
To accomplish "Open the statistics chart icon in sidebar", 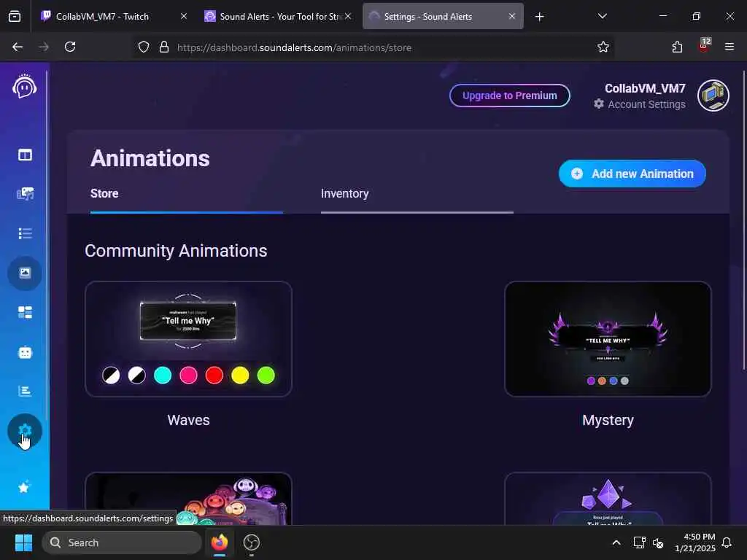I will [x=25, y=391].
